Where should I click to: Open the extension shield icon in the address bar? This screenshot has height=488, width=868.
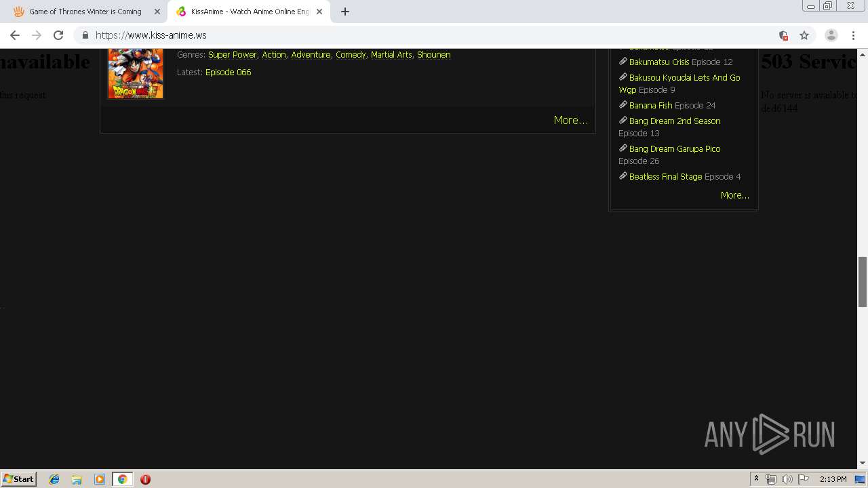tap(783, 35)
